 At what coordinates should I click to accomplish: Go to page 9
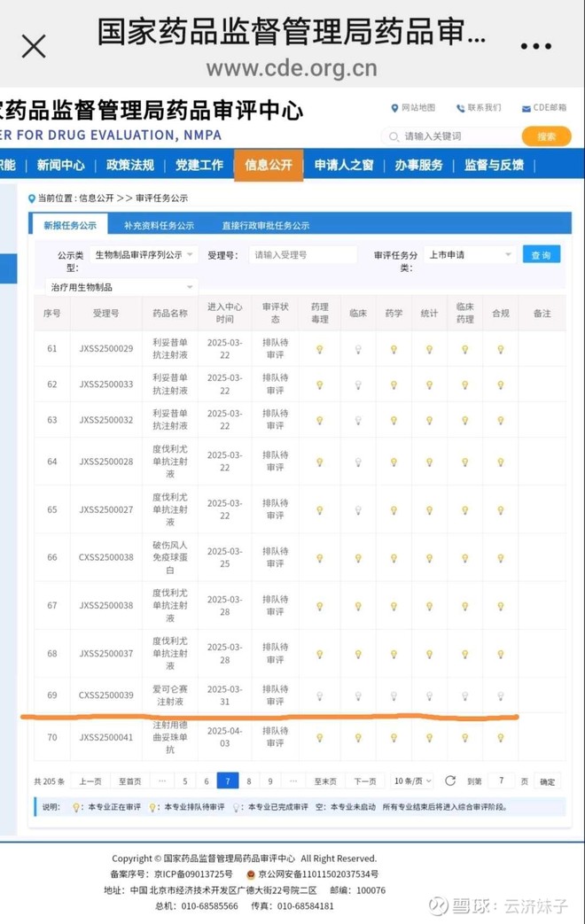point(270,781)
